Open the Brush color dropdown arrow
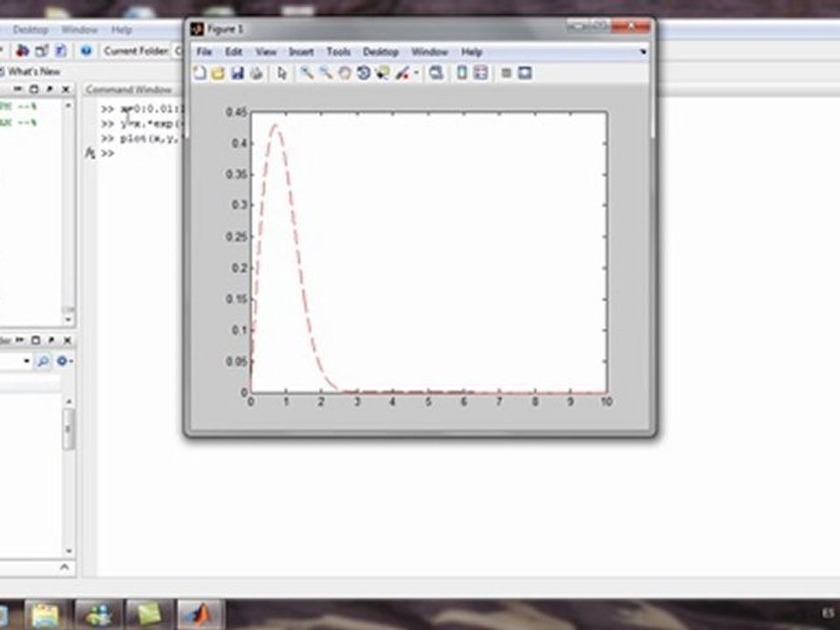The height and width of the screenshot is (630, 840). pyautogui.click(x=416, y=73)
